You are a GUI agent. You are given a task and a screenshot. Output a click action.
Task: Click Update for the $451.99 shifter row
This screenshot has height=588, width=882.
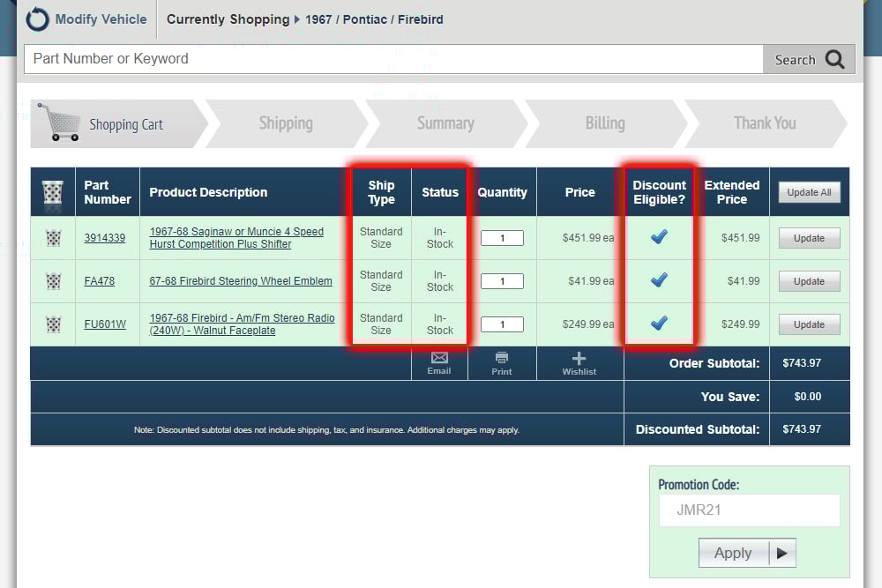[810, 238]
